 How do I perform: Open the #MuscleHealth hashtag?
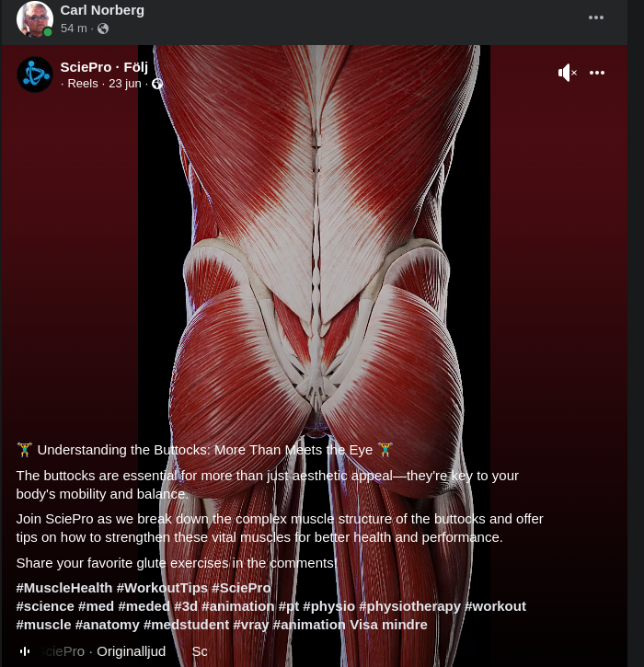63,587
